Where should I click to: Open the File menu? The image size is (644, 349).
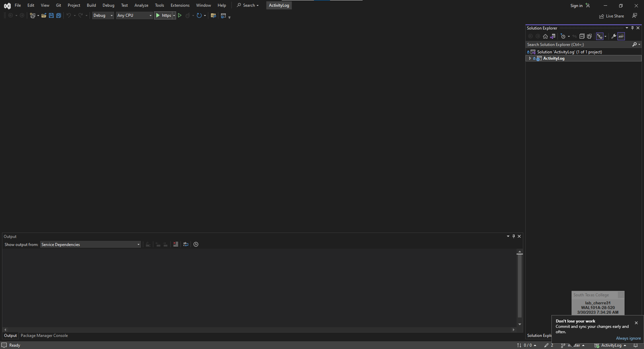click(x=18, y=5)
